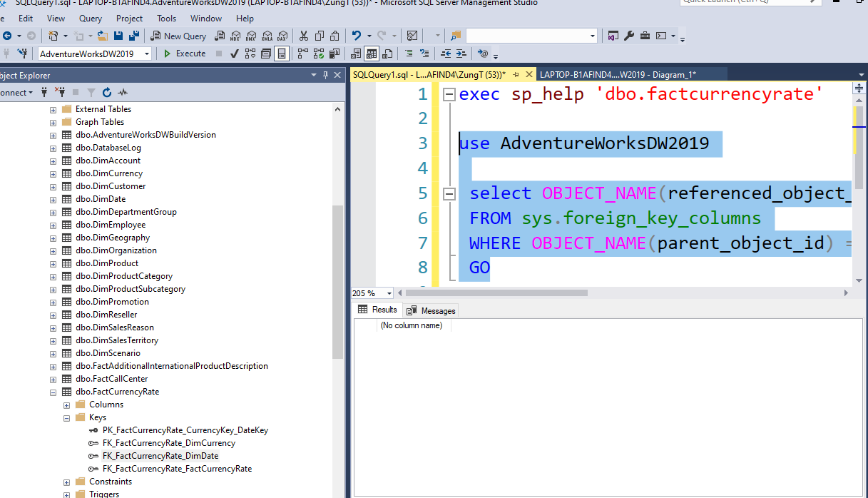Collapse the exec sp_help code block

pos(449,94)
